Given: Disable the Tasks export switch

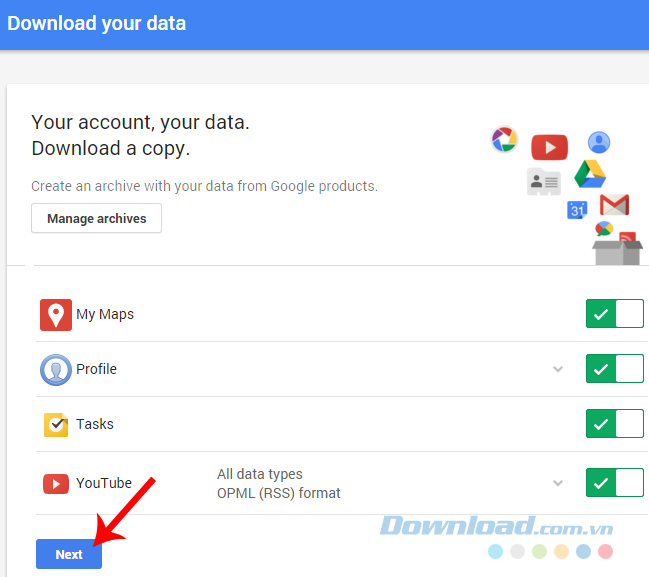Looking at the screenshot, I should (615, 423).
